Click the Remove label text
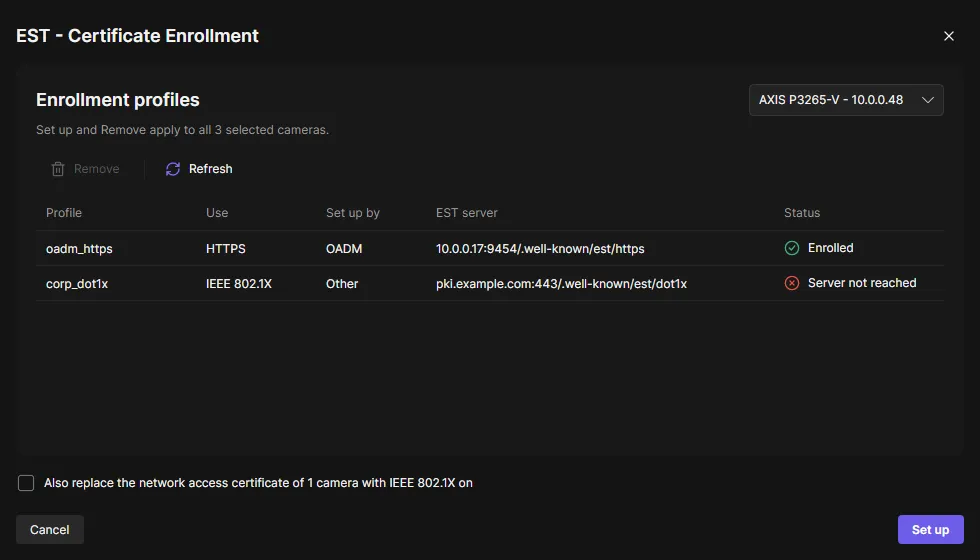 tap(96, 169)
